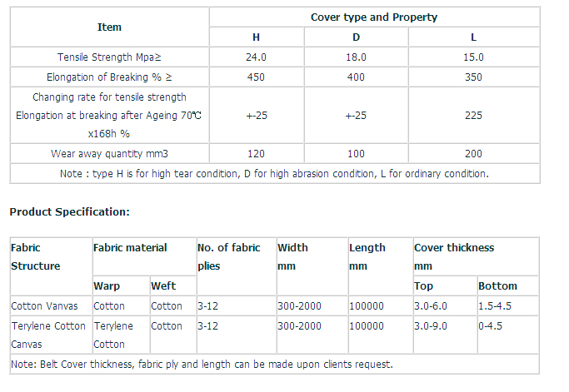
Task: Select the "Cover type and Property" header
Action: pyautogui.click(x=373, y=17)
